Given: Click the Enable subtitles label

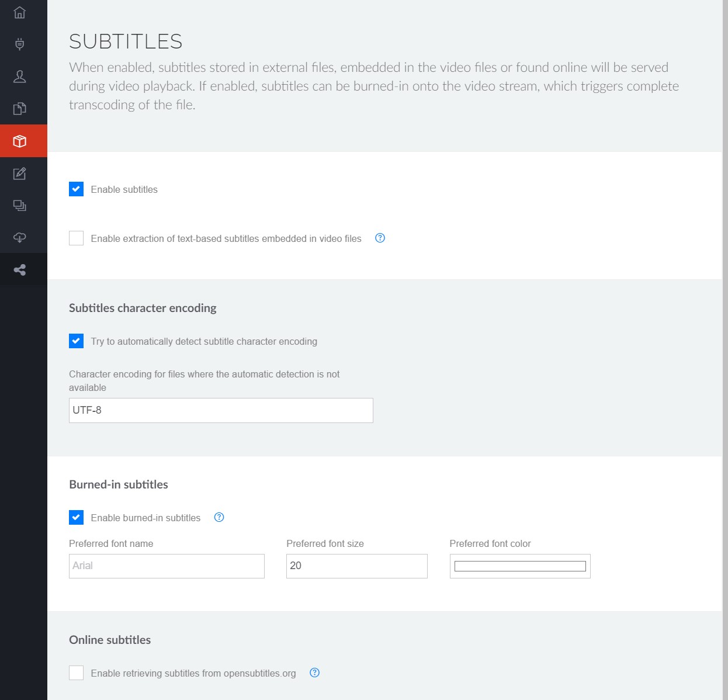Looking at the screenshot, I should (x=124, y=189).
